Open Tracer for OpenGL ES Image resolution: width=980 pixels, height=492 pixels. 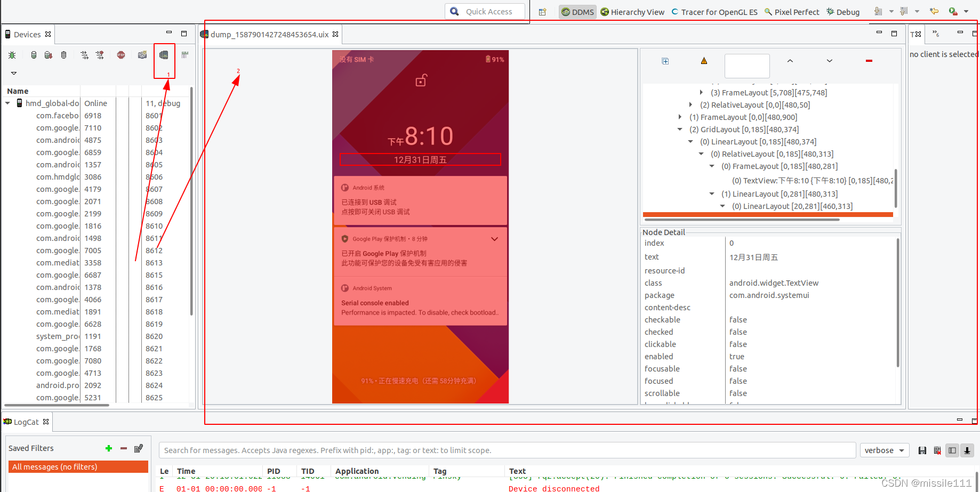pos(714,12)
